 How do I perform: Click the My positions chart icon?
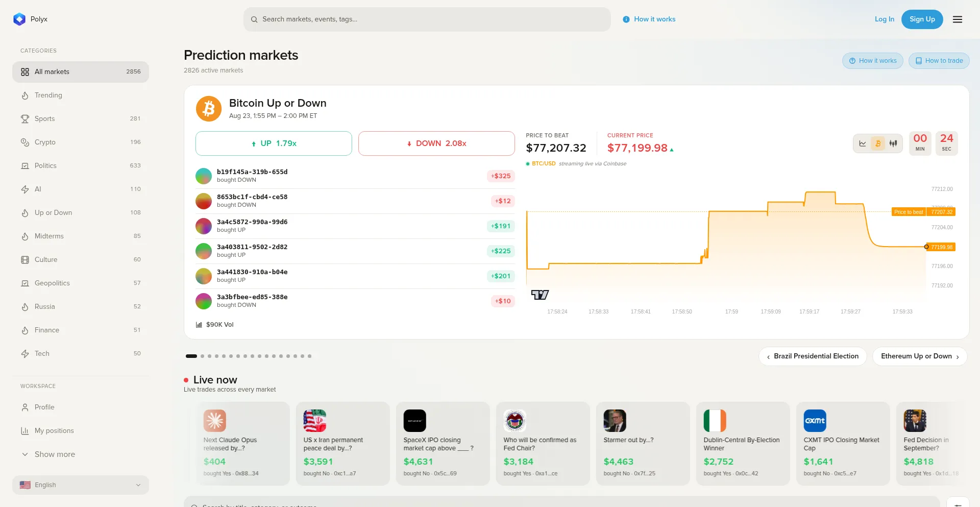25,431
